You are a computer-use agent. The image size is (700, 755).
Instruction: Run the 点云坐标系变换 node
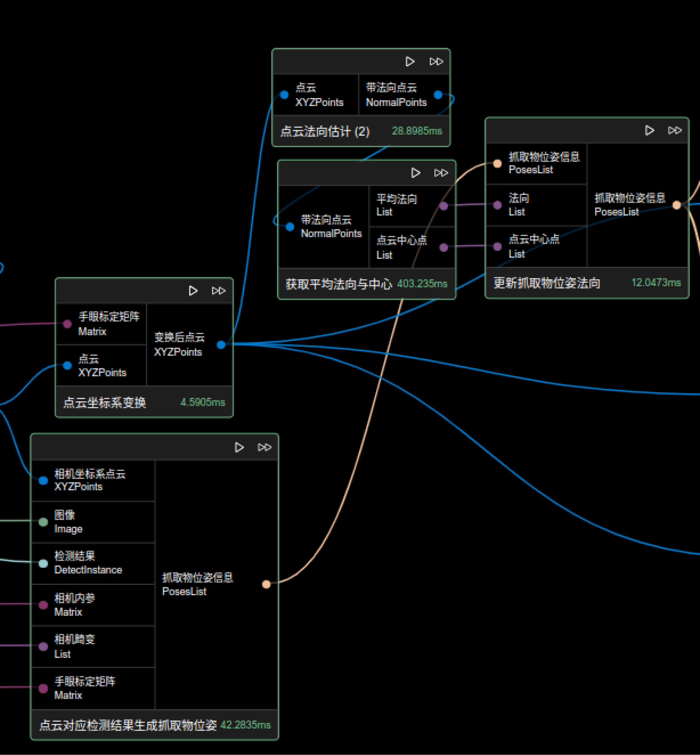tap(193, 291)
